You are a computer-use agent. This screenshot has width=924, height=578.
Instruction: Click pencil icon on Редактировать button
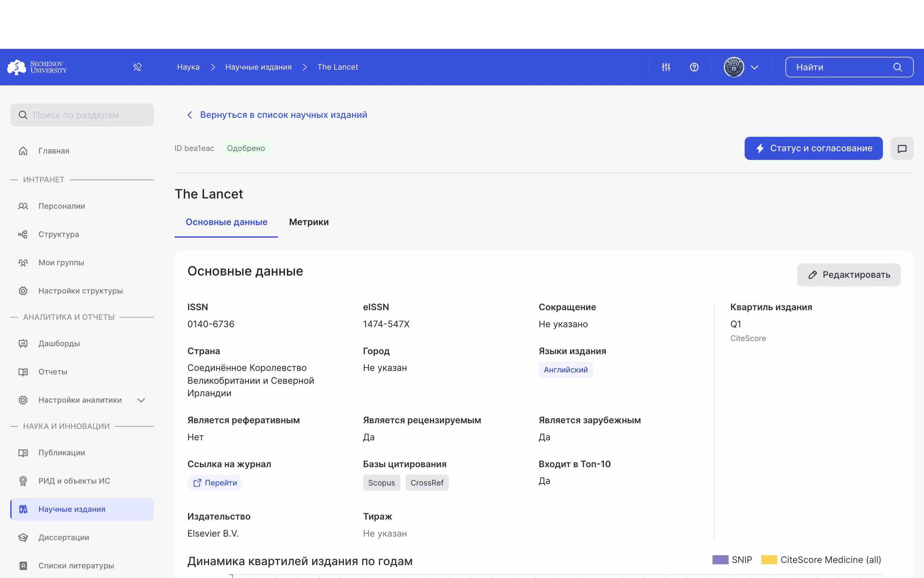(812, 275)
